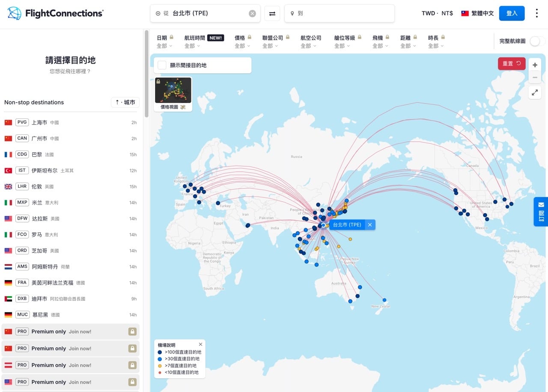Click the Turkey airport dot on map
The width and height of the screenshot is (548, 392).
coord(218,203)
